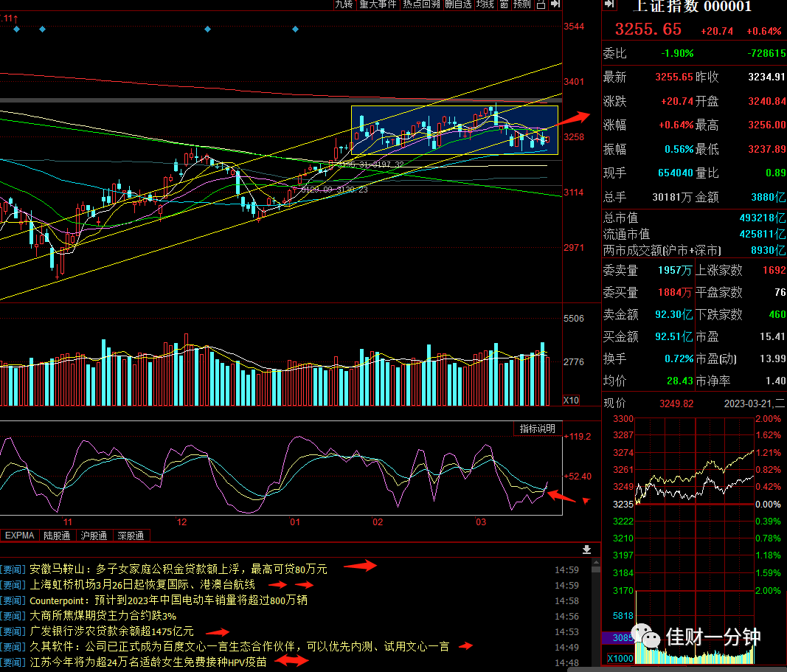Click the arrow icon beside 上证指数 title
The width and height of the screenshot is (787, 672).
pos(609,4)
